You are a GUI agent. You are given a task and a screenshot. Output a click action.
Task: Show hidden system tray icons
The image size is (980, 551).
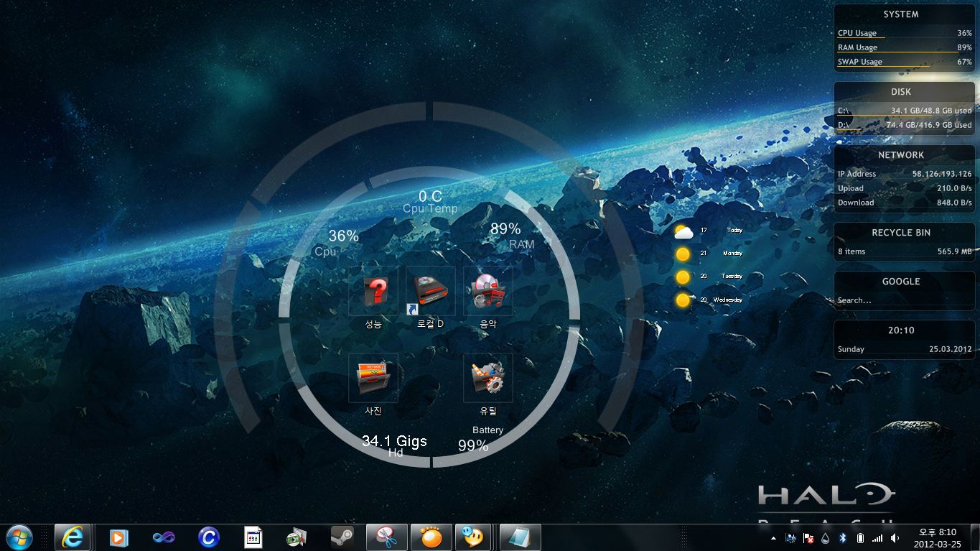point(773,538)
